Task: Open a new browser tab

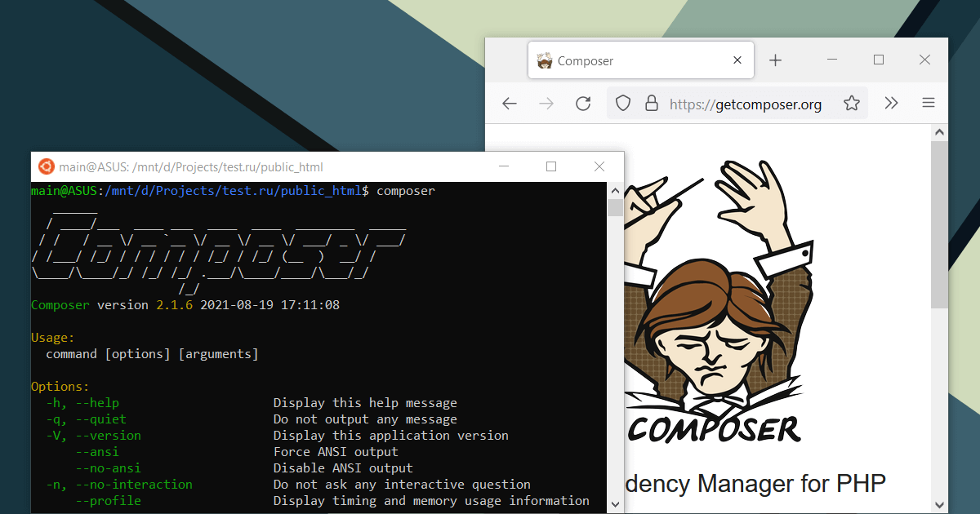Action: click(776, 60)
